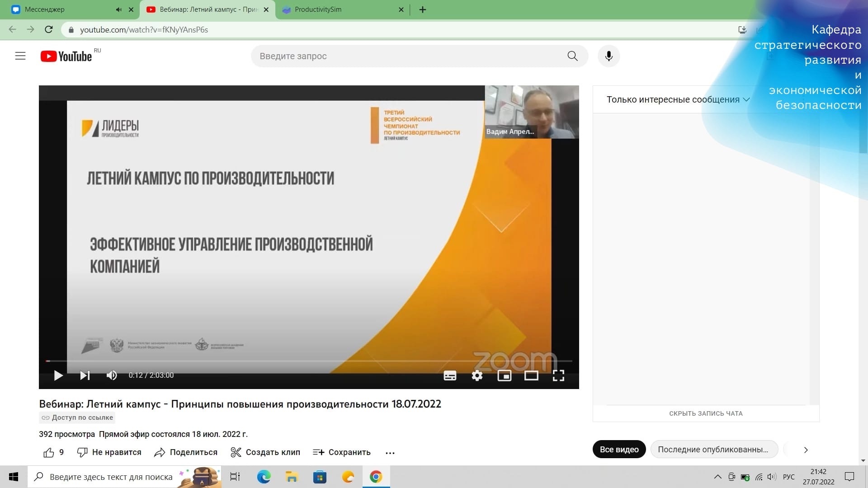Select Последние опубликованные chip

pos(714,450)
